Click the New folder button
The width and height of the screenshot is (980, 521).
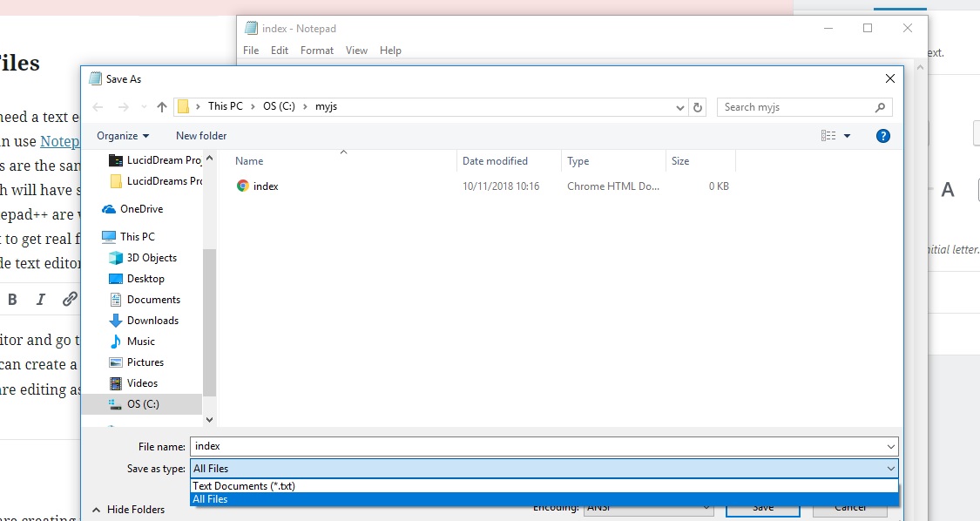[x=200, y=135]
